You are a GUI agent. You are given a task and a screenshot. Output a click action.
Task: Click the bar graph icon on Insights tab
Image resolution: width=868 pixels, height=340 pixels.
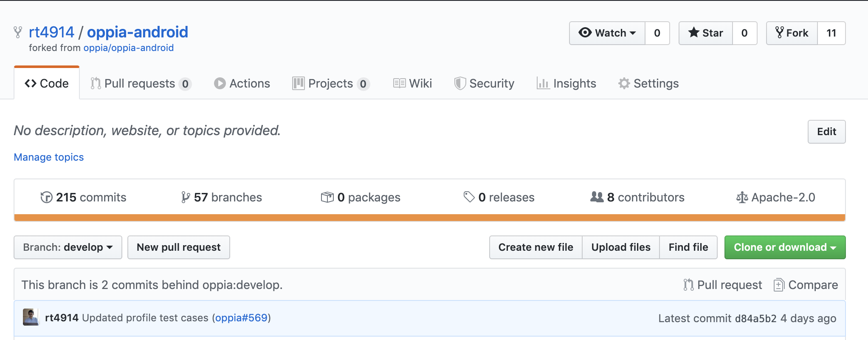click(543, 83)
